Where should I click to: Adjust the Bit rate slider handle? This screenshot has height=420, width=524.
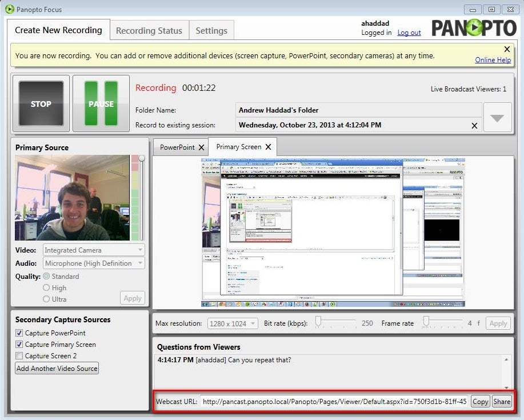click(318, 322)
